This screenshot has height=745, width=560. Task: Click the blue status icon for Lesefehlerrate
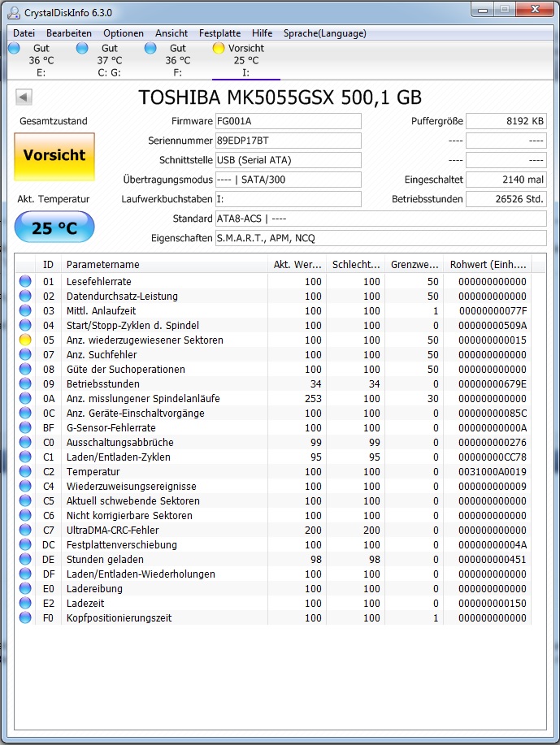click(25, 281)
